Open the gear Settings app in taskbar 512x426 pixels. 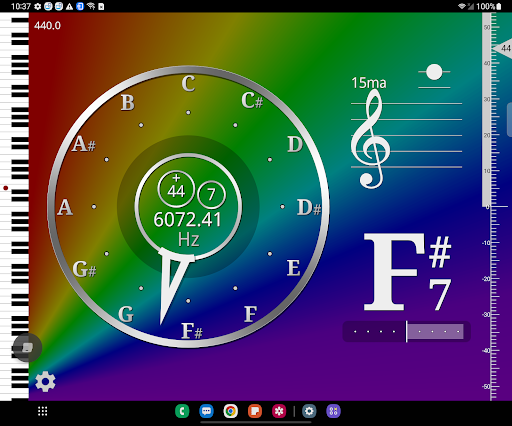(x=309, y=411)
